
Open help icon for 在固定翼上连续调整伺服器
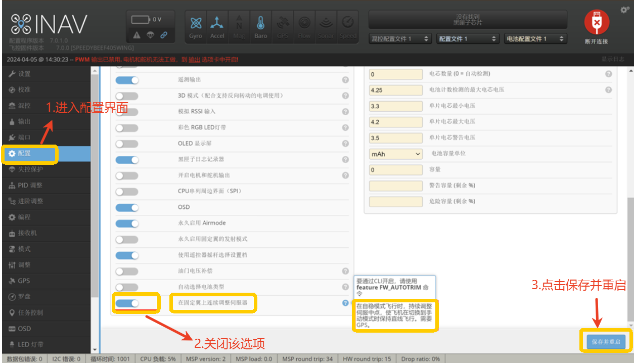[345, 303]
